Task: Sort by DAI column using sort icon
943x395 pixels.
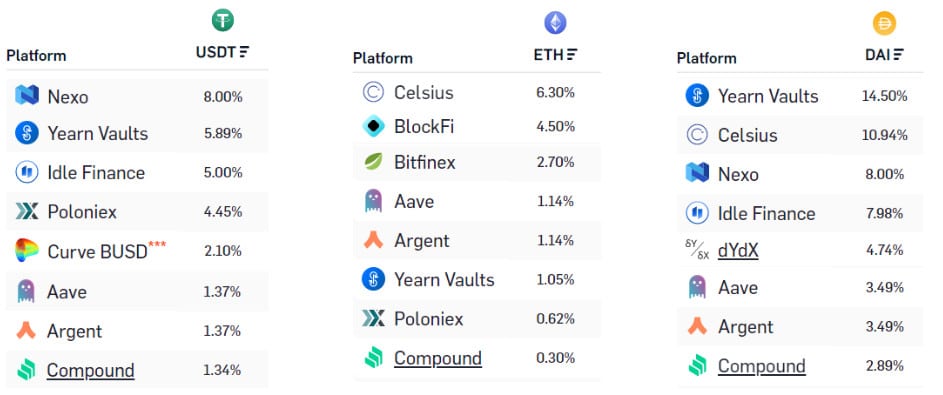Action: pos(898,55)
